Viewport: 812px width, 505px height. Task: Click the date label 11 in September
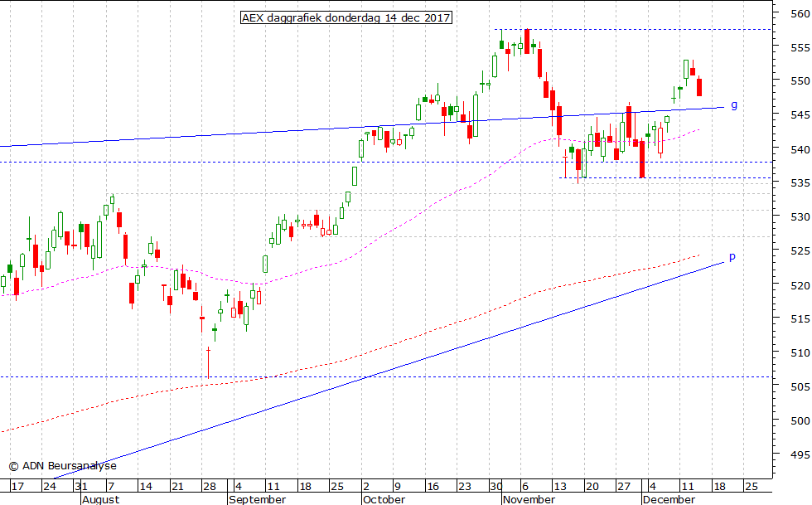pos(273,486)
